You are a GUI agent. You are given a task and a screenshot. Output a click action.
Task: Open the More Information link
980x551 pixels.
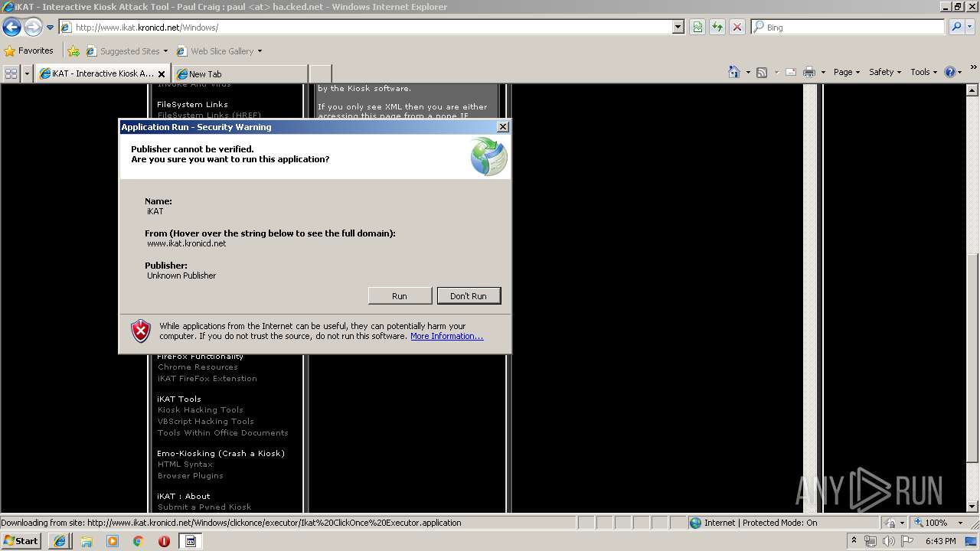click(447, 336)
